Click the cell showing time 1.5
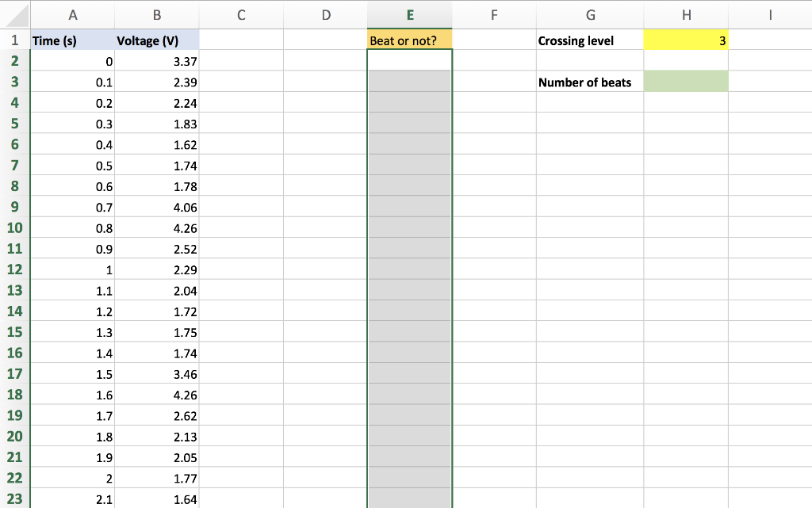812x508 pixels. (x=72, y=373)
